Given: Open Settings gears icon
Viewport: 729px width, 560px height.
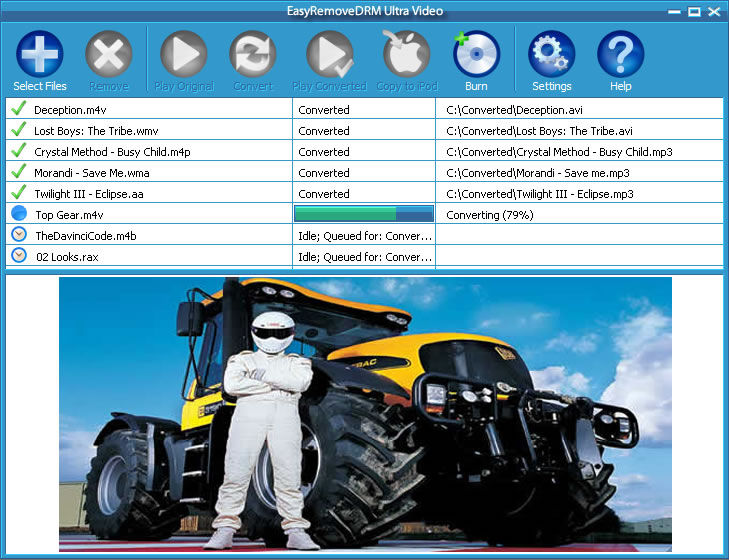Looking at the screenshot, I should [551, 54].
